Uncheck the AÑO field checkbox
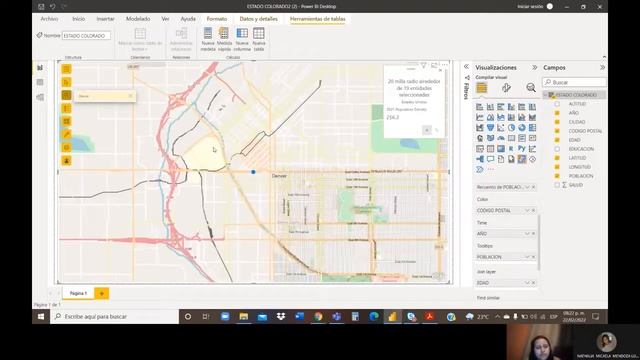 tap(557, 113)
